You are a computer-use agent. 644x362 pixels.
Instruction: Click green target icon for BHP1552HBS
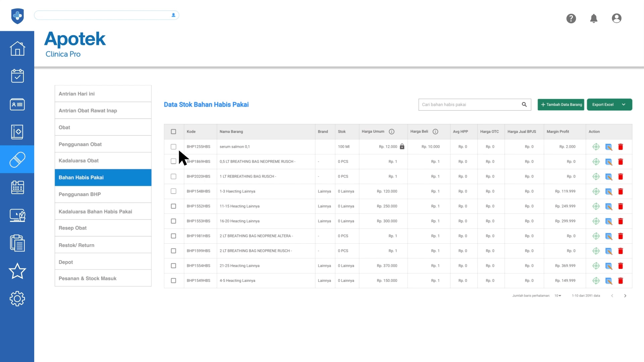coord(596,206)
